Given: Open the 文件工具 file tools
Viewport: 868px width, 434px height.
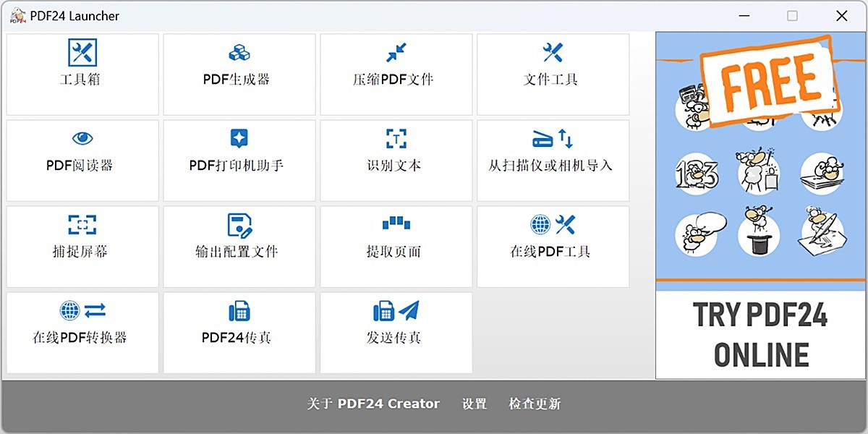Looking at the screenshot, I should point(552,72).
